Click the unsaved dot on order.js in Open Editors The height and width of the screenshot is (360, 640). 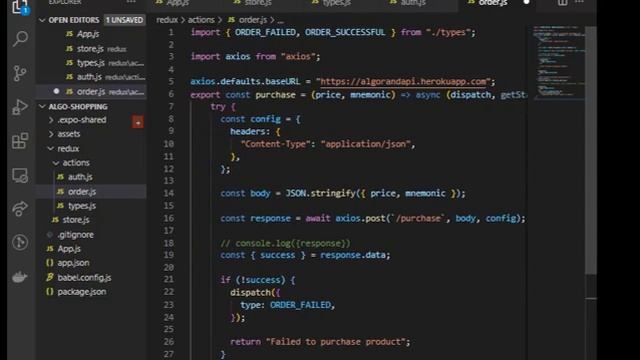point(56,91)
